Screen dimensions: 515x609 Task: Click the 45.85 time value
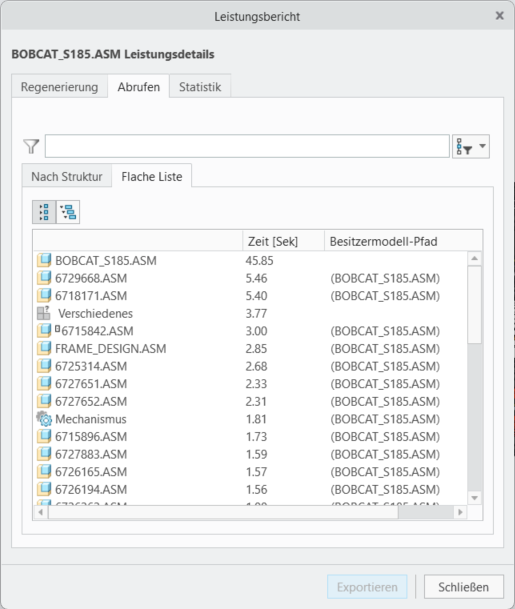(x=259, y=261)
